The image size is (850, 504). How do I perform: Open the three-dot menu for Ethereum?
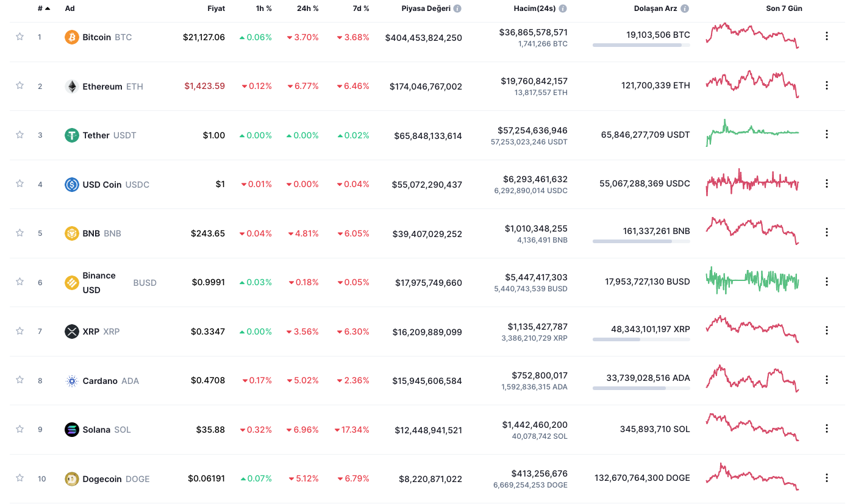click(x=827, y=85)
